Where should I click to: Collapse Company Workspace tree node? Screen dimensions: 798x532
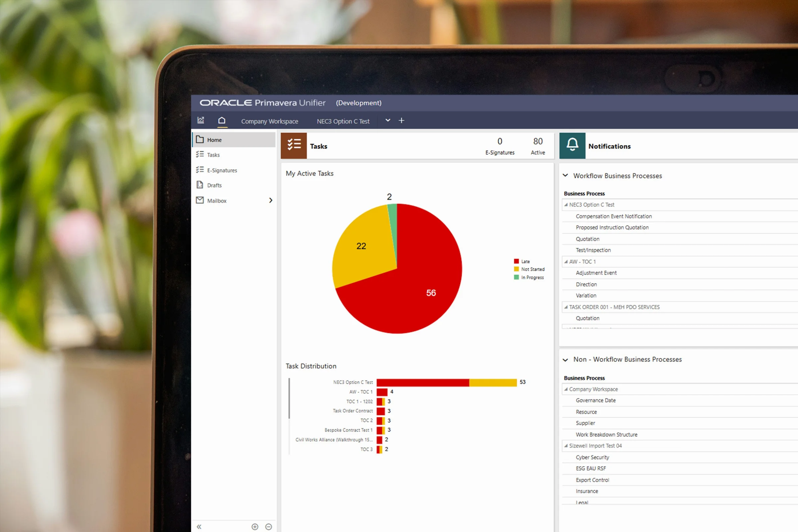566,389
